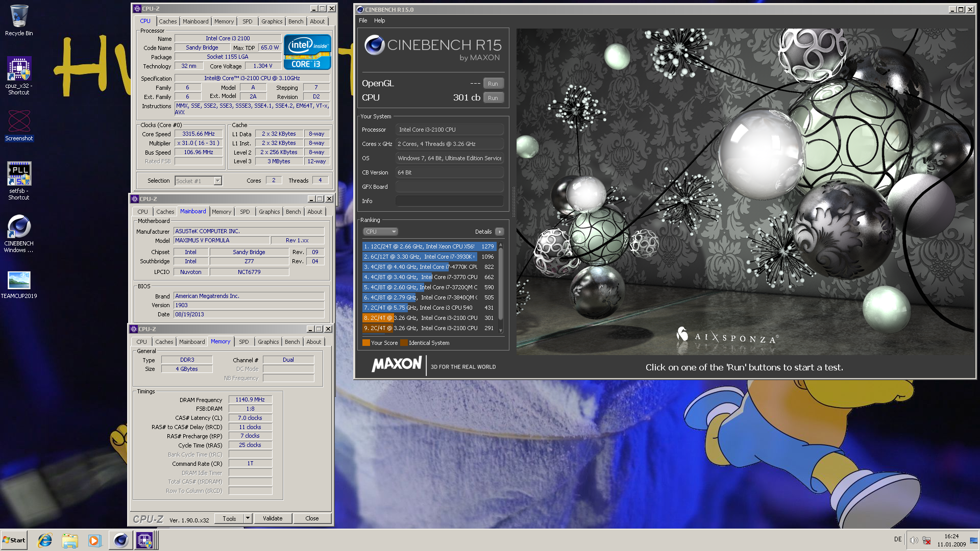This screenshot has height=551, width=980.
Task: Switch language via DE indicator
Action: [x=898, y=539]
